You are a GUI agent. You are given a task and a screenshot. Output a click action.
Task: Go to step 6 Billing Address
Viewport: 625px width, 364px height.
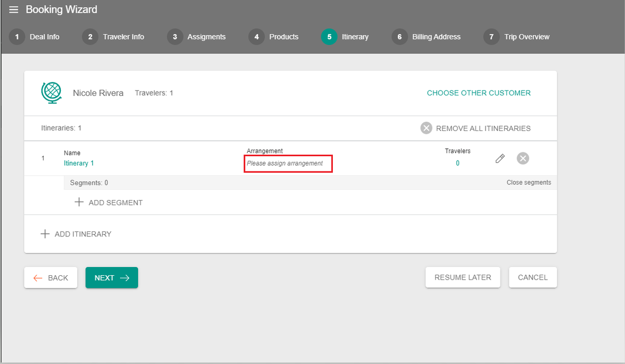[426, 37]
